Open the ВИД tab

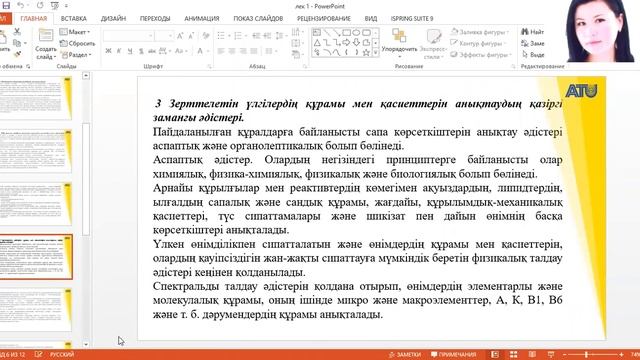tap(371, 18)
